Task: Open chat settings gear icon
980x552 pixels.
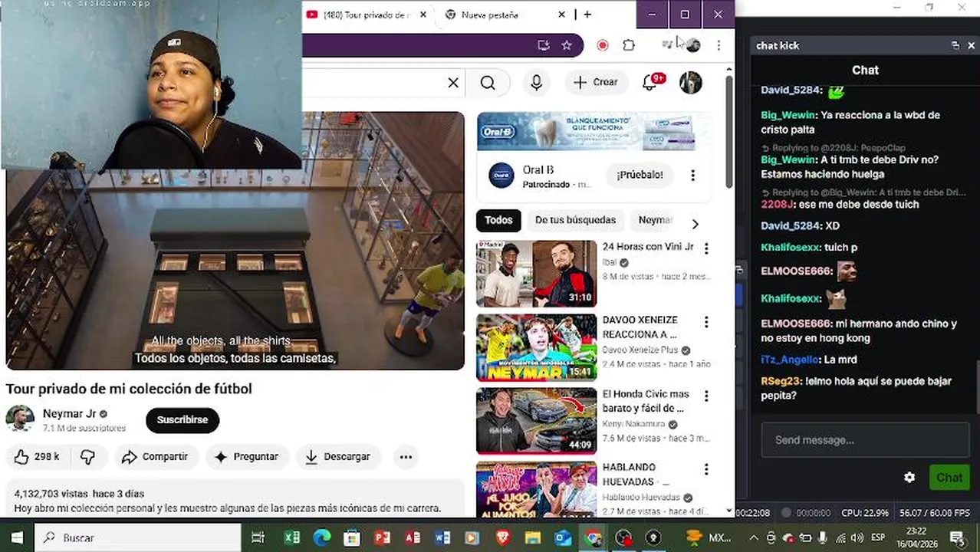Action: 909,477
